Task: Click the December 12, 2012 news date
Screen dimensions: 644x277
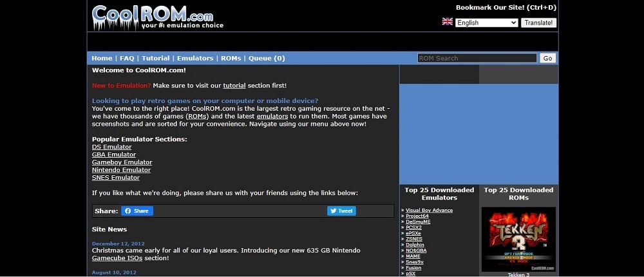Action: [118, 244]
